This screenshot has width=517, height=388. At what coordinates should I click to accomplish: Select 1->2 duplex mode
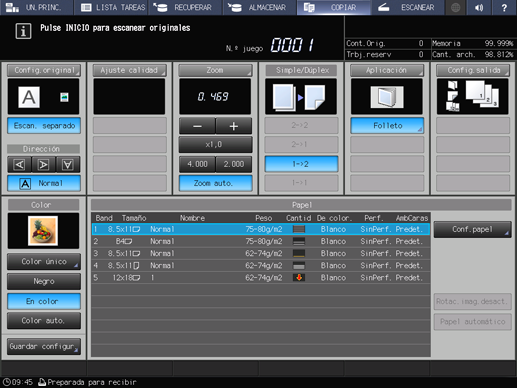(301, 164)
